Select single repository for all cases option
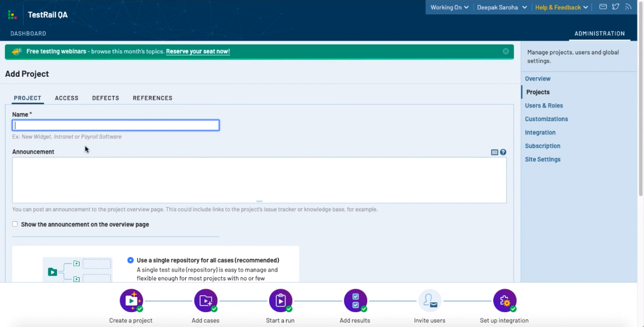644x327 pixels. point(130,260)
